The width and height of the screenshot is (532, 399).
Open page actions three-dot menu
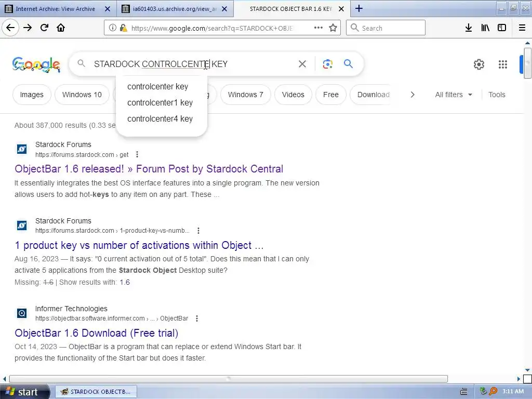coord(318,28)
